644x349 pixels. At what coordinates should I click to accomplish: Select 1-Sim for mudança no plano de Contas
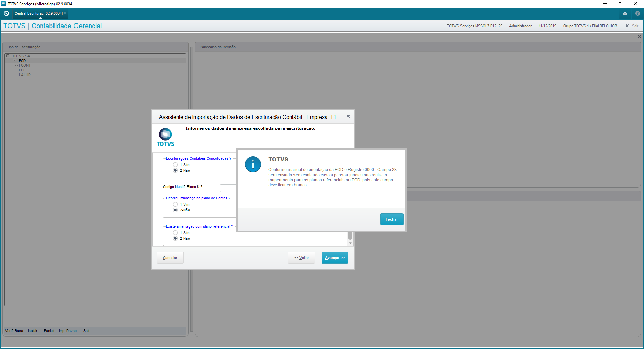175,204
